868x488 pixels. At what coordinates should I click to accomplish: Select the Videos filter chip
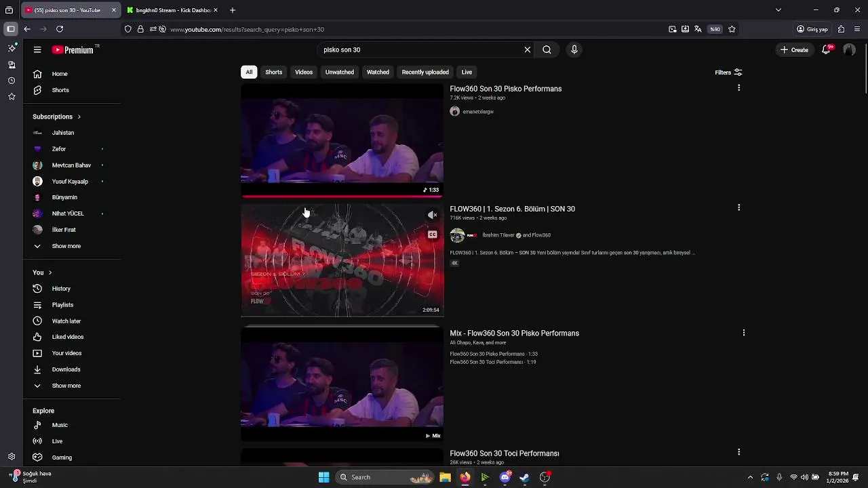pos(304,72)
